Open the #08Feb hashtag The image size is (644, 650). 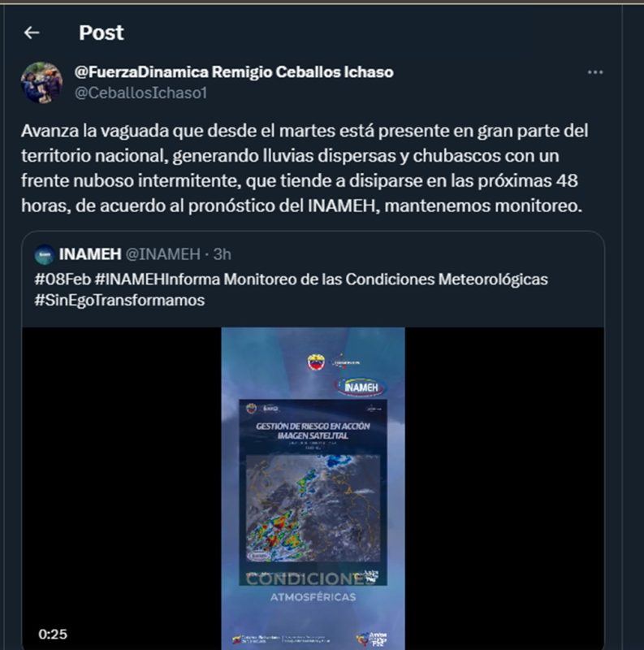[x=63, y=279]
